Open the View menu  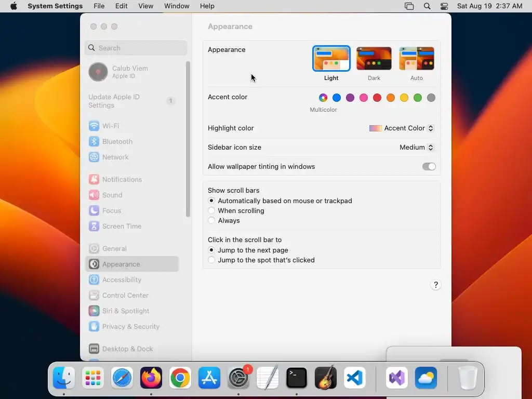pyautogui.click(x=145, y=6)
